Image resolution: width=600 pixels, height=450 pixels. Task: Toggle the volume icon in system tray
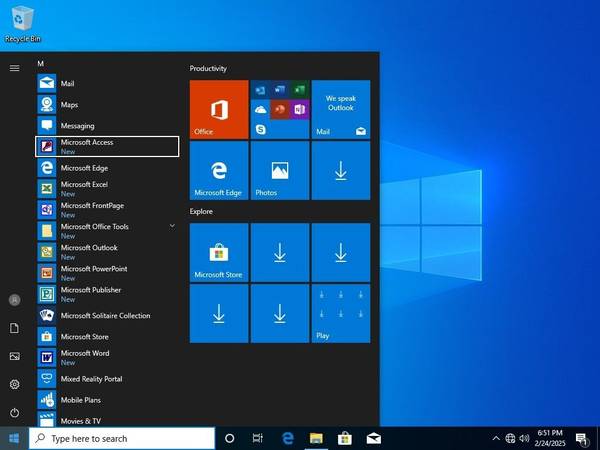[x=525, y=438]
